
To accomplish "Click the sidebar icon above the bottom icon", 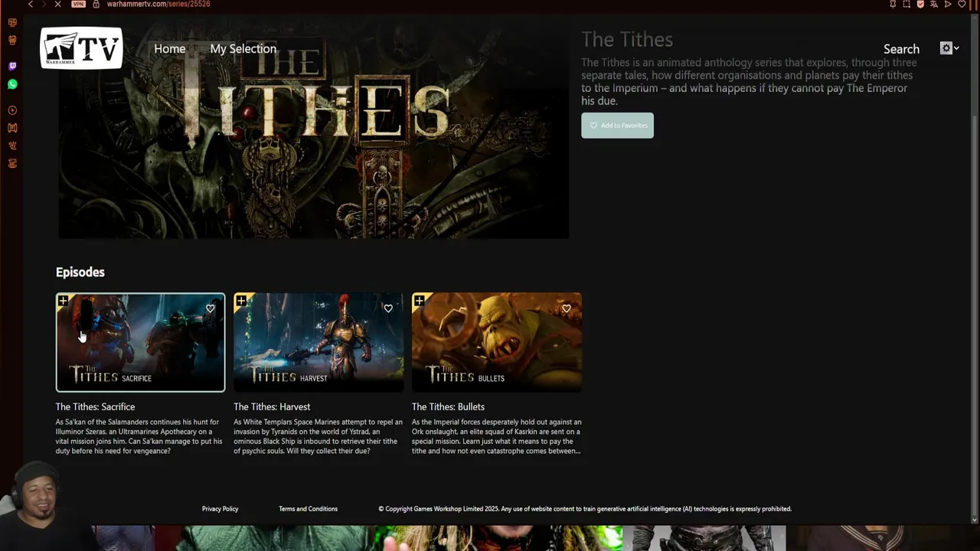I will [x=12, y=145].
